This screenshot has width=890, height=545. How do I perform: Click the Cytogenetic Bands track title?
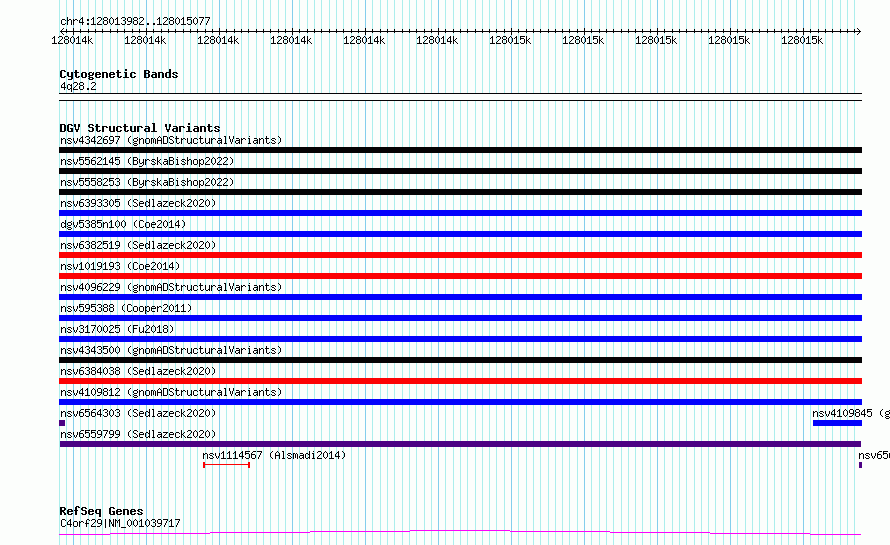[119, 74]
